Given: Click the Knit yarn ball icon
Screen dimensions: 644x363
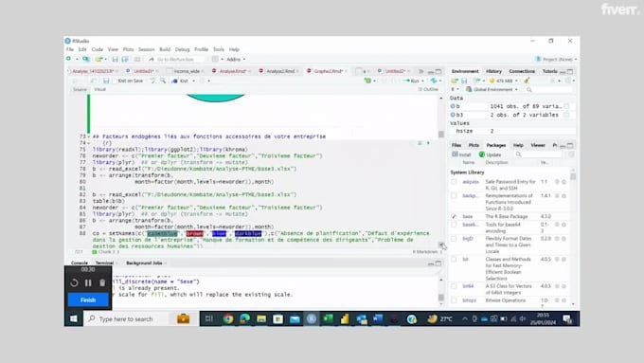Looking at the screenshot, I should point(174,81).
